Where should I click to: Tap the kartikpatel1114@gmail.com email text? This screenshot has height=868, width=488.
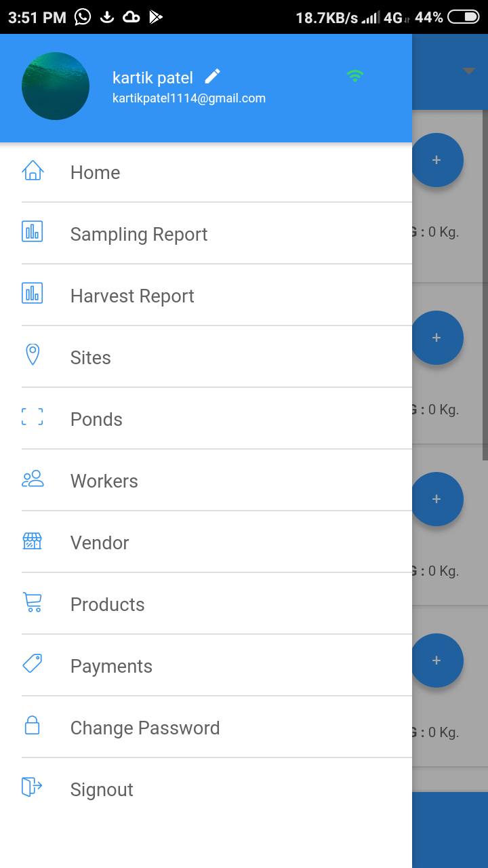pyautogui.click(x=189, y=98)
